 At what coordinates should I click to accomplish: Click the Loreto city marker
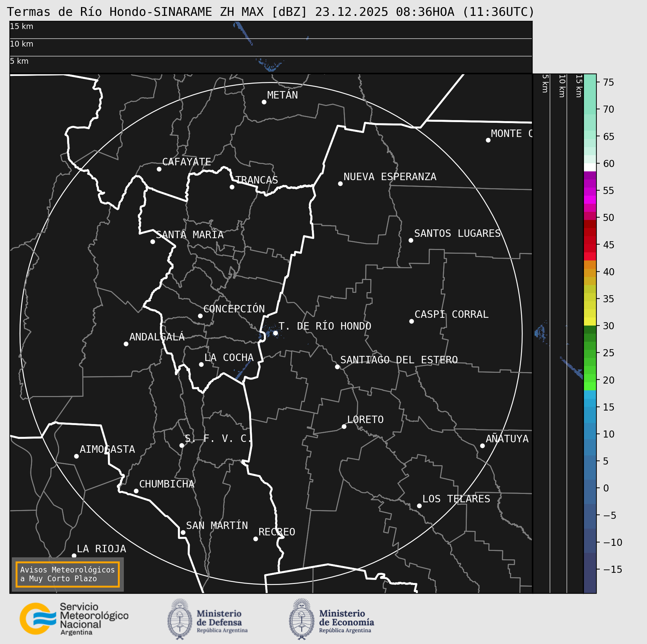pyautogui.click(x=344, y=426)
